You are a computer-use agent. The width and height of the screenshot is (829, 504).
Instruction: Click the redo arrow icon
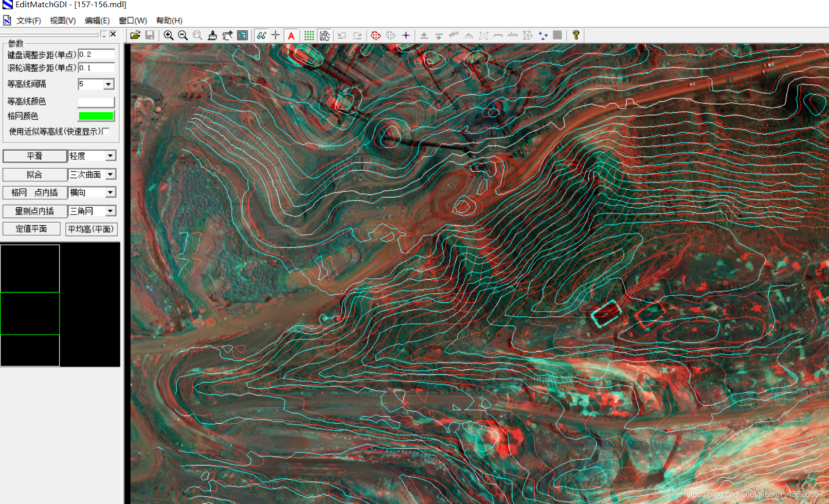[357, 35]
